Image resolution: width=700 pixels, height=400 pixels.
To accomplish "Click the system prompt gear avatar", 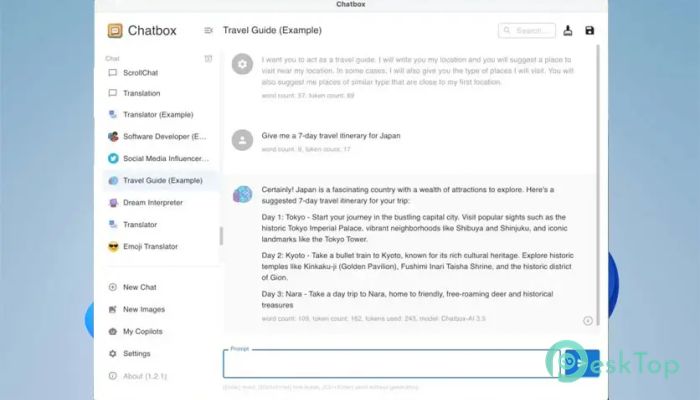I will pyautogui.click(x=242, y=64).
